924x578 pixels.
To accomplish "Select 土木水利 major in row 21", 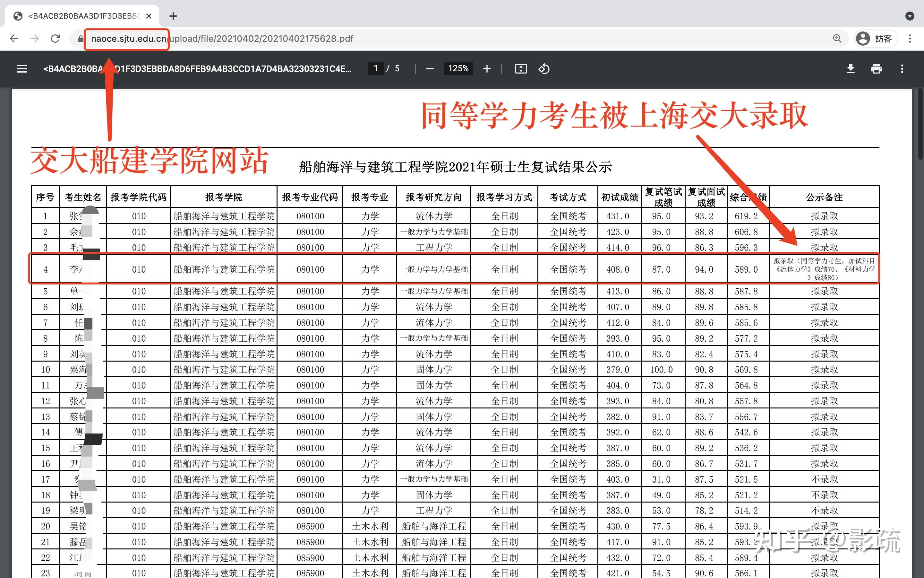I will click(x=370, y=542).
